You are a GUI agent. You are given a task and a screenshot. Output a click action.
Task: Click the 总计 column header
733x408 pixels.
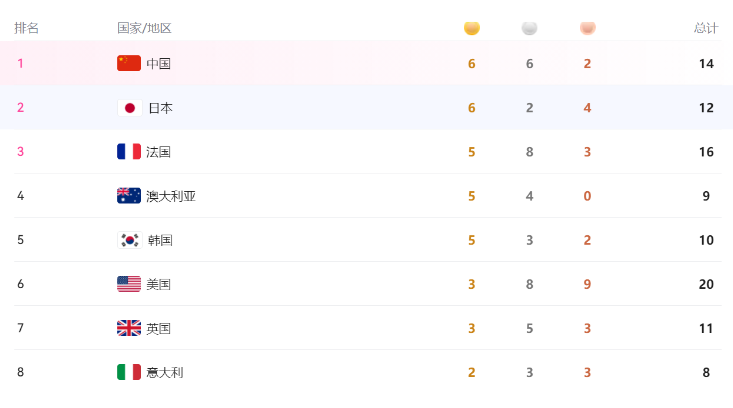(x=706, y=28)
